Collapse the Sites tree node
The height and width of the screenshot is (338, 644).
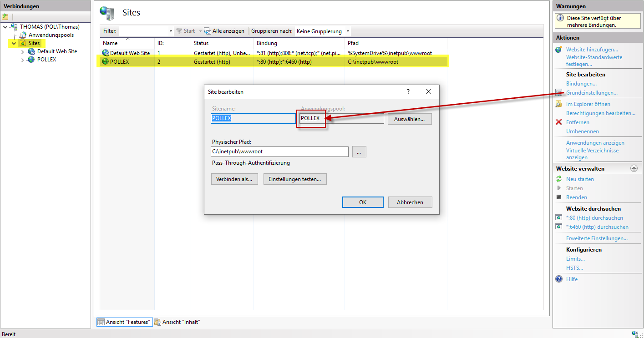pyautogui.click(x=13, y=44)
